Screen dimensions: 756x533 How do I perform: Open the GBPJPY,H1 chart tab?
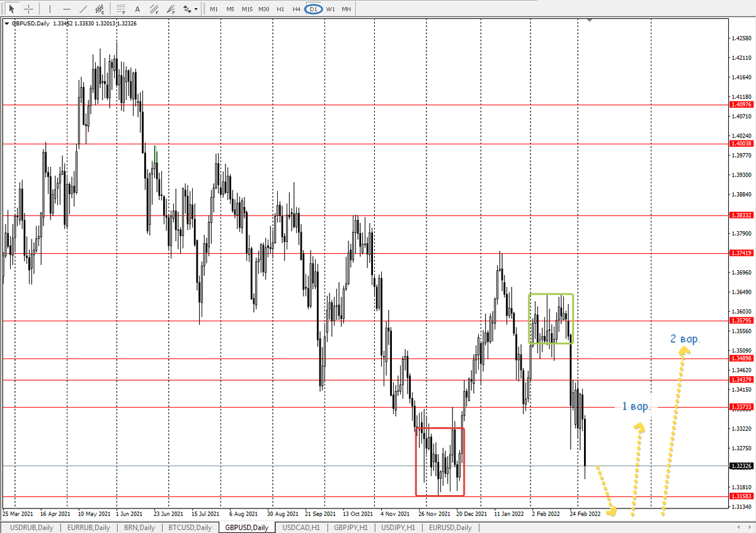[x=352, y=527]
